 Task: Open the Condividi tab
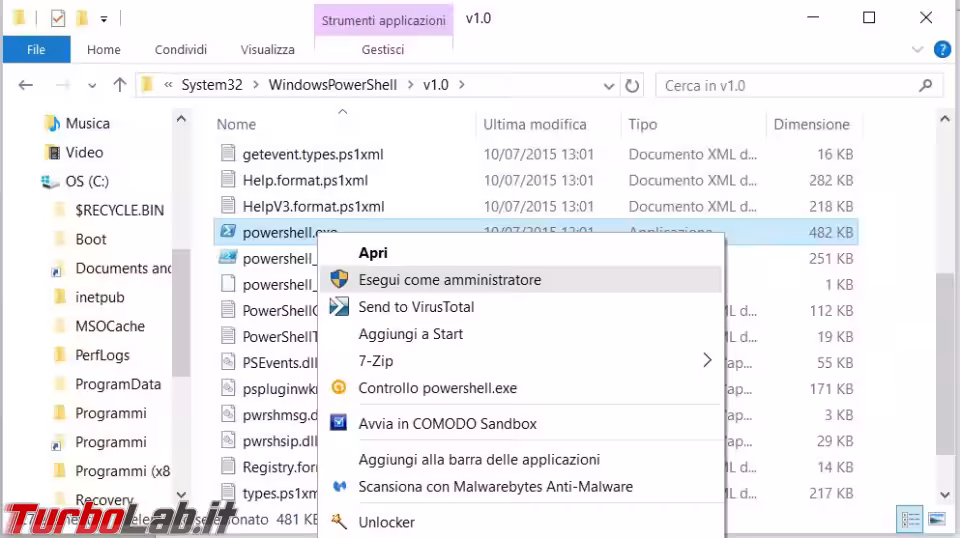[181, 50]
